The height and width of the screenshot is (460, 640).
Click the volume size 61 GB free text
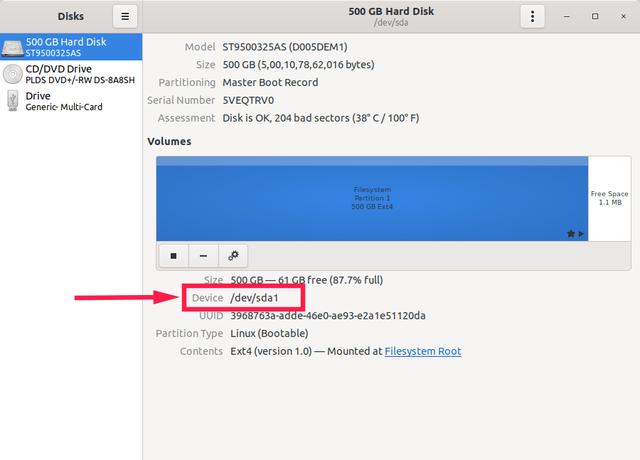coord(307,280)
